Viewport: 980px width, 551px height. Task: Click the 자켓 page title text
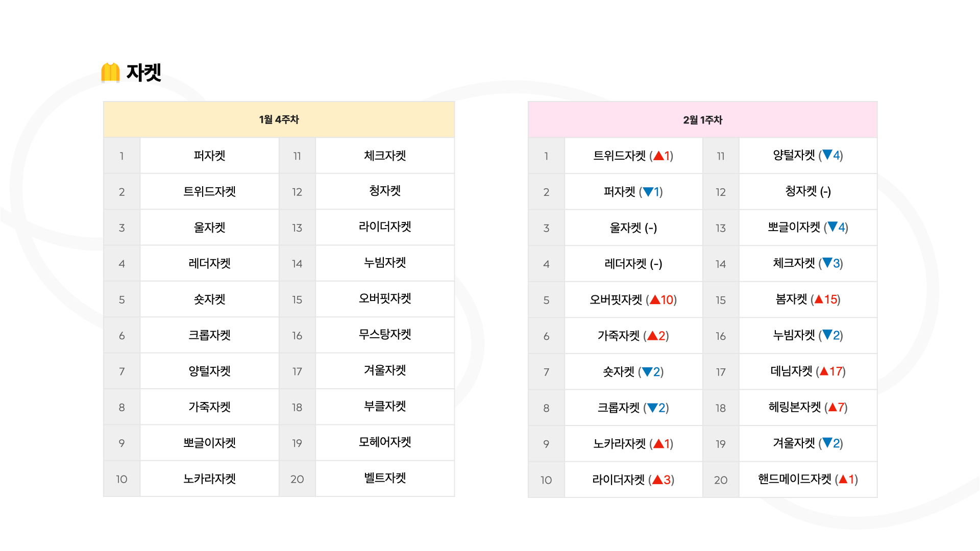click(x=144, y=72)
